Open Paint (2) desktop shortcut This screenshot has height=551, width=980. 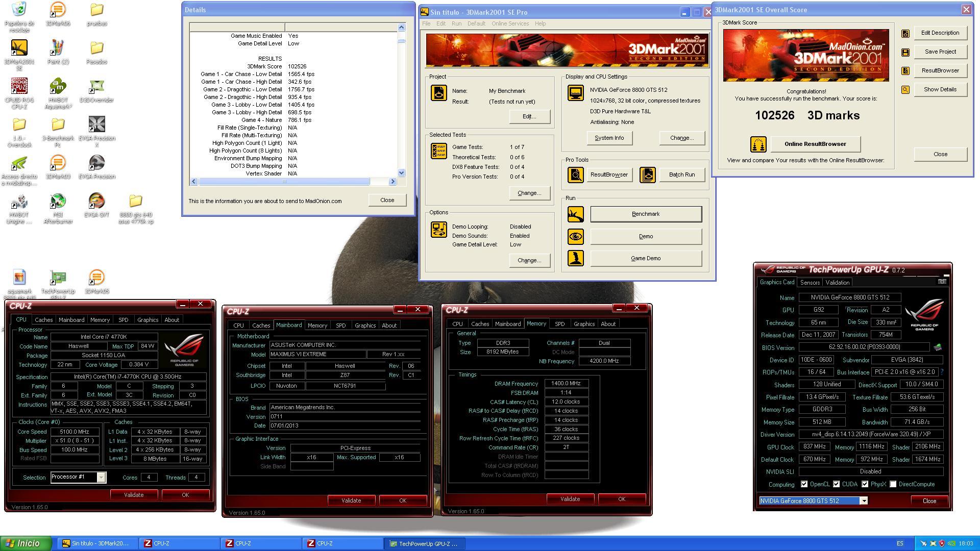click(58, 52)
